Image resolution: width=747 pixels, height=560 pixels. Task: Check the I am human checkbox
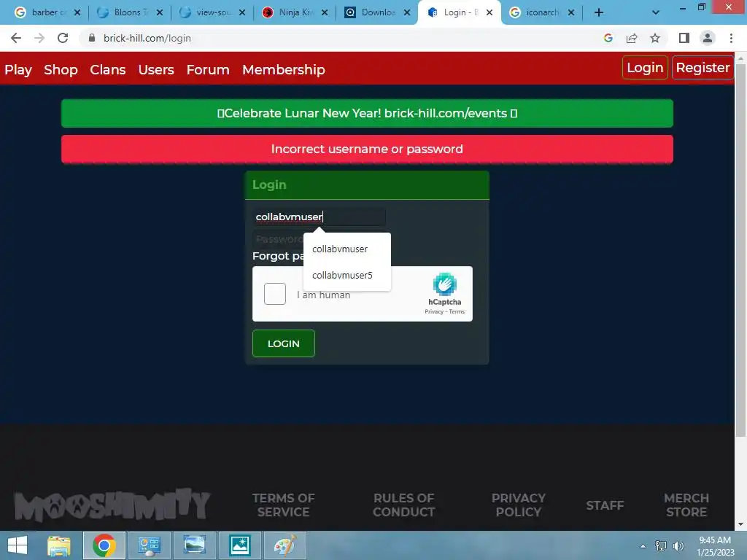(275, 294)
